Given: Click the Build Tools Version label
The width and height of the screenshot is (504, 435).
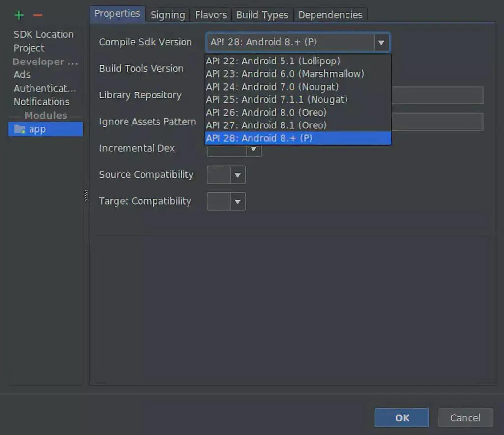Looking at the screenshot, I should (x=141, y=68).
